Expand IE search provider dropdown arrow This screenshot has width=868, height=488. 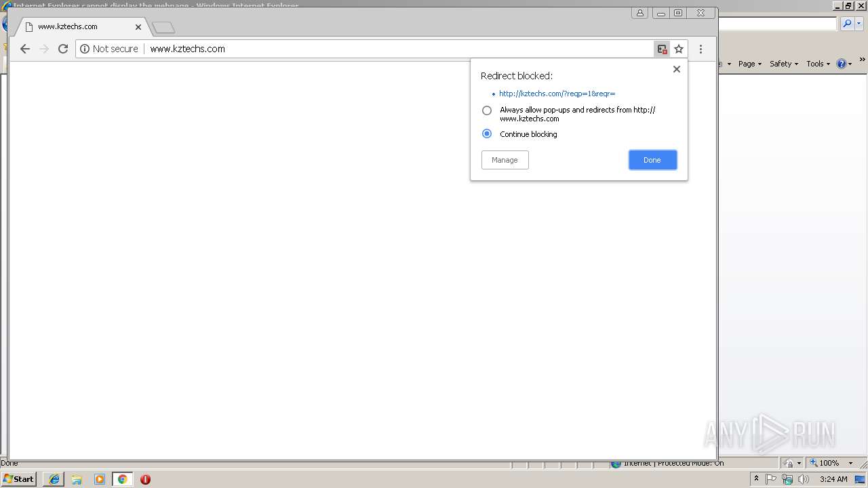pyautogui.click(x=859, y=24)
